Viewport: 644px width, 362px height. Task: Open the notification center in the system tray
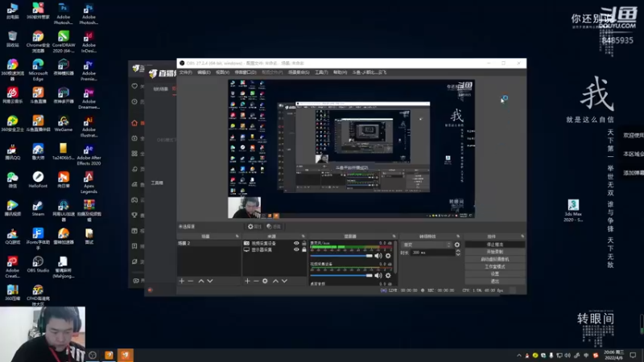(633, 355)
